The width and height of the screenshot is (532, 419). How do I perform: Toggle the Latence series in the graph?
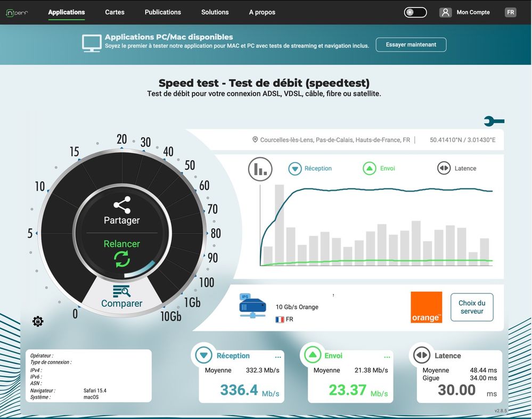(457, 168)
